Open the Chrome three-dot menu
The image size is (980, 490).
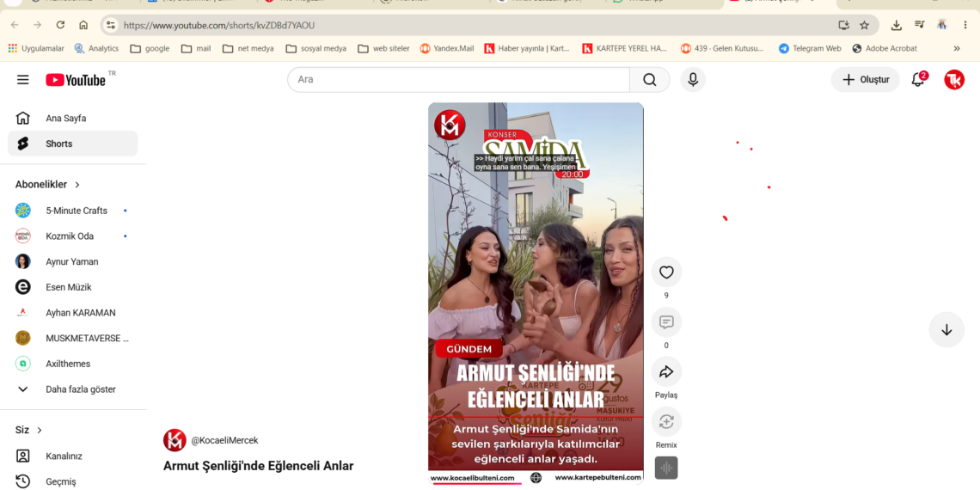965,25
